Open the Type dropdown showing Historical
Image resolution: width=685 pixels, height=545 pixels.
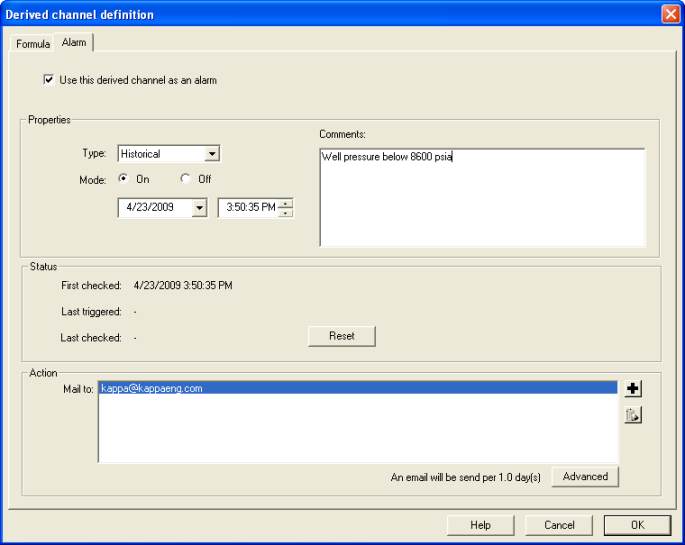pos(211,154)
